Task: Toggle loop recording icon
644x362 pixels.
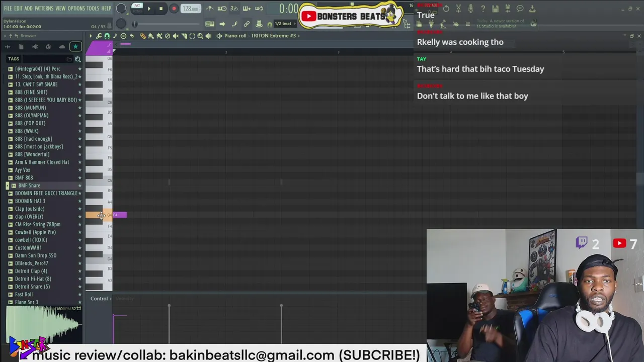Action: click(x=259, y=9)
